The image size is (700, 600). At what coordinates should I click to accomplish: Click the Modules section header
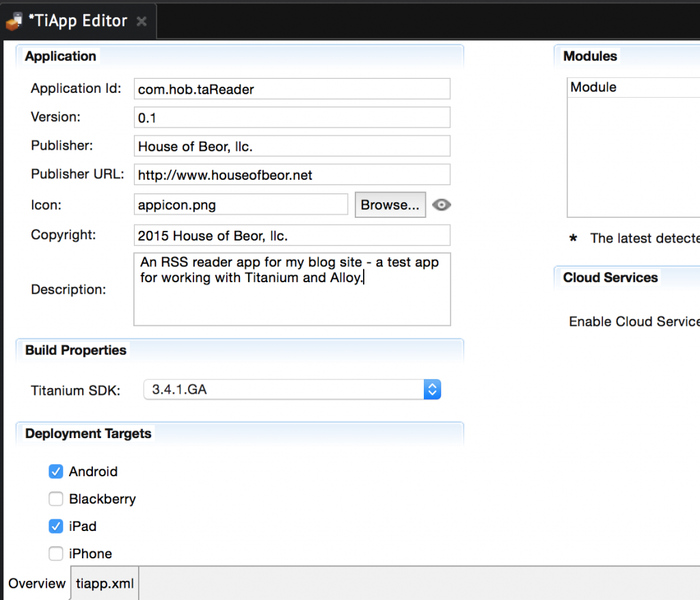pos(590,56)
